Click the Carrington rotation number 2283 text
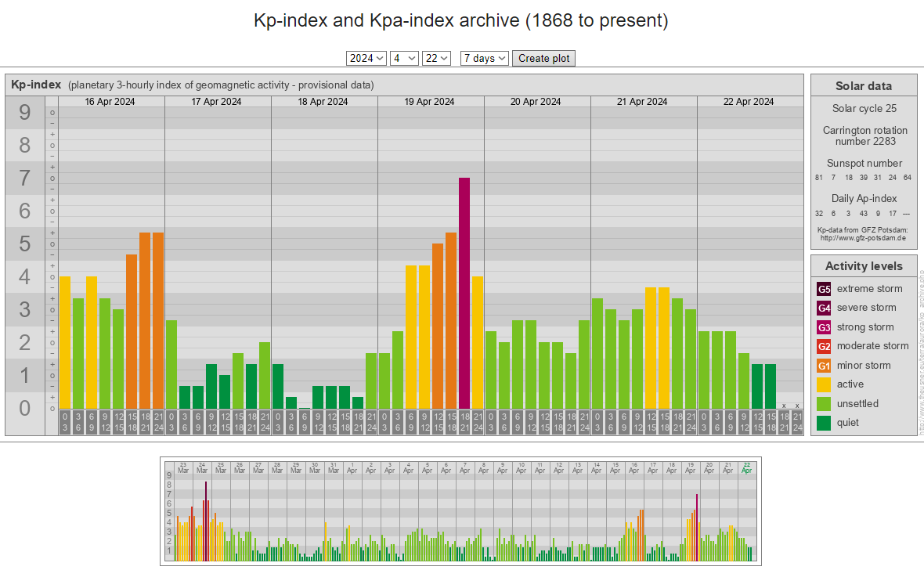This screenshot has height=570, width=924. [x=865, y=135]
